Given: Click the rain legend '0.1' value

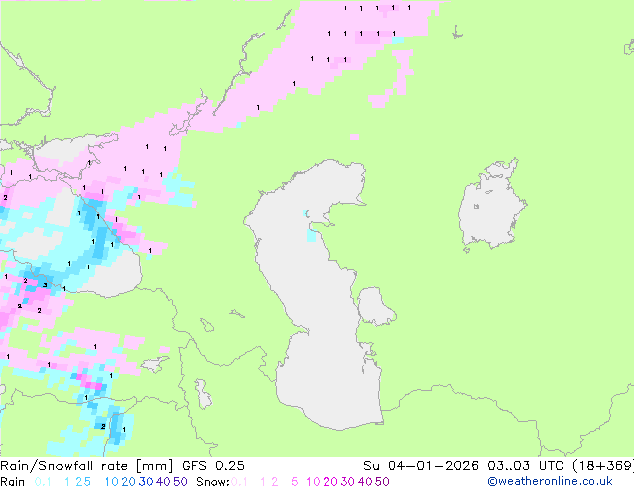Looking at the screenshot, I should click(x=43, y=482).
